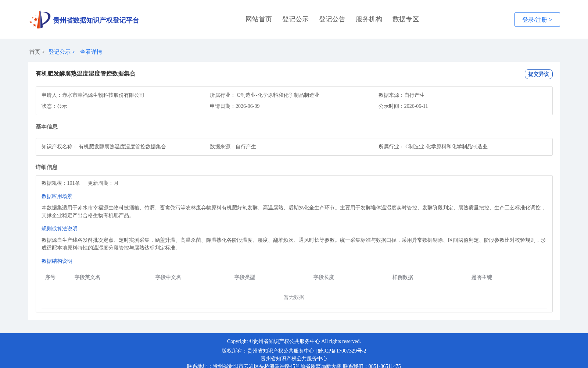The height and width of the screenshot is (368, 588).
Task: Click the 详细信息 section heading
Action: [x=47, y=167]
